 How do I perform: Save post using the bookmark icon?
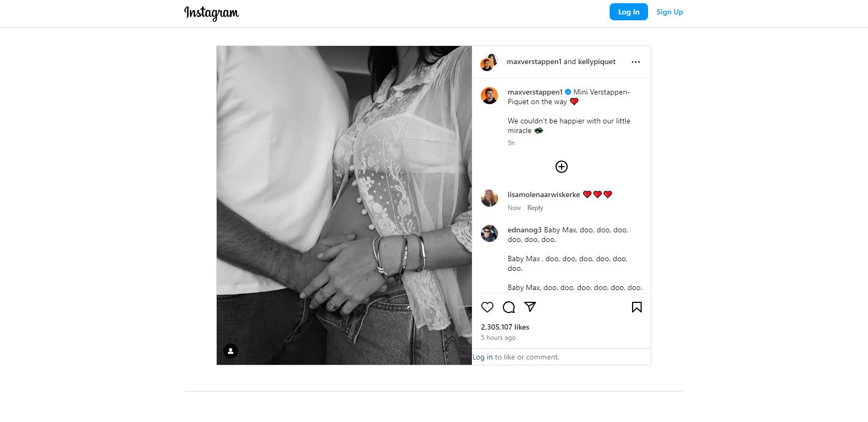pyautogui.click(x=636, y=307)
